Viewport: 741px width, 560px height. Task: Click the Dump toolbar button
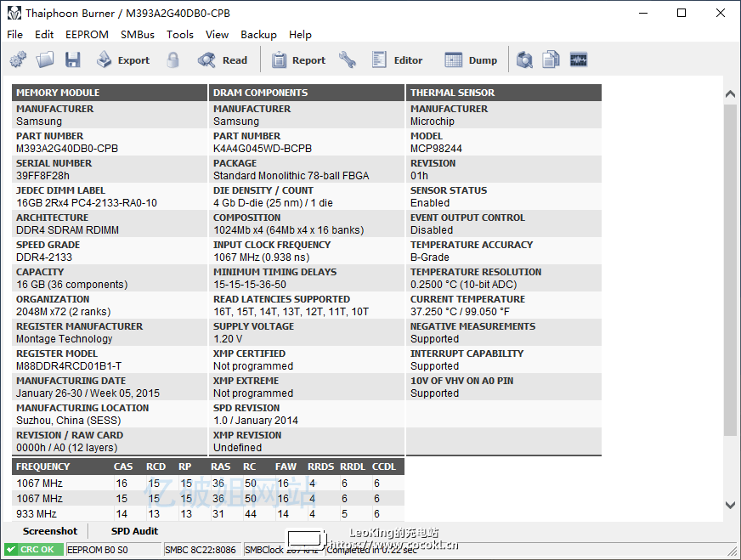[472, 60]
